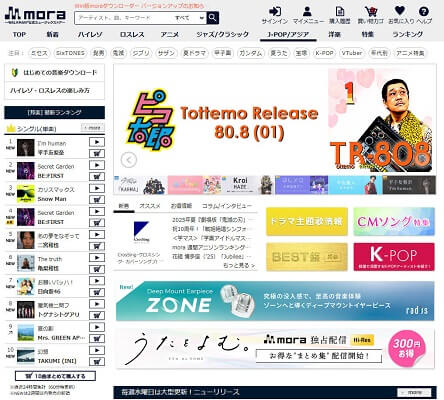This screenshot has height=400, width=444.
Task: Click more button in singles ranking
Action: [x=93, y=128]
